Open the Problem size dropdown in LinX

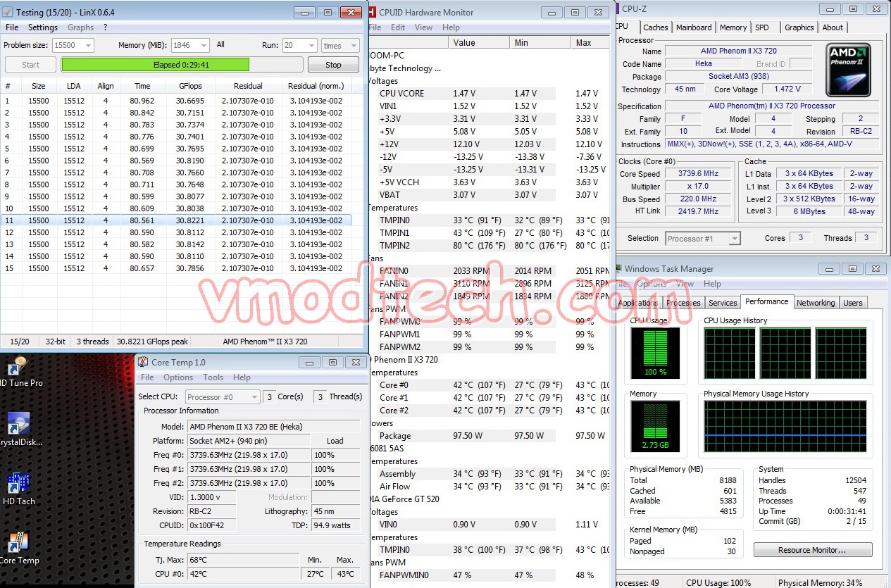click(73, 45)
